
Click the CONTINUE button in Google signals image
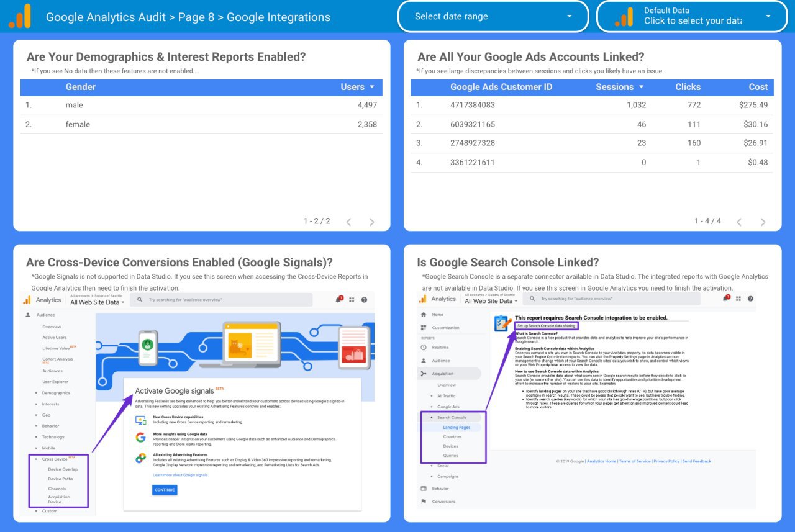pos(165,490)
